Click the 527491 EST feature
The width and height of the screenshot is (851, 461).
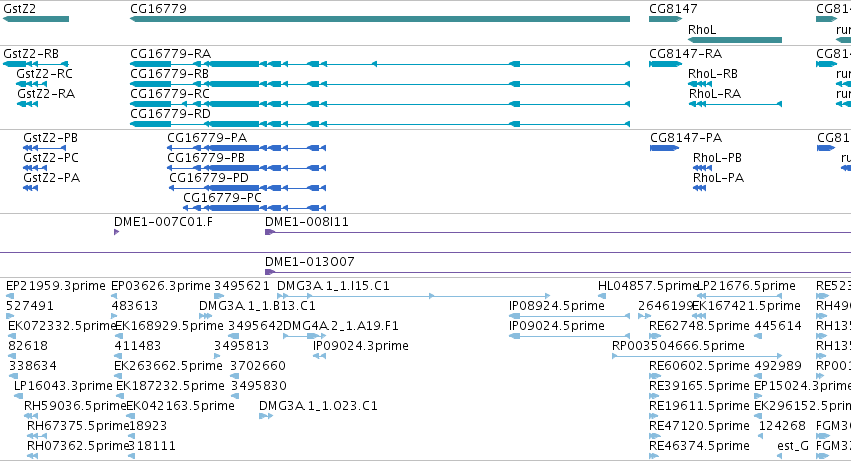tap(10, 316)
